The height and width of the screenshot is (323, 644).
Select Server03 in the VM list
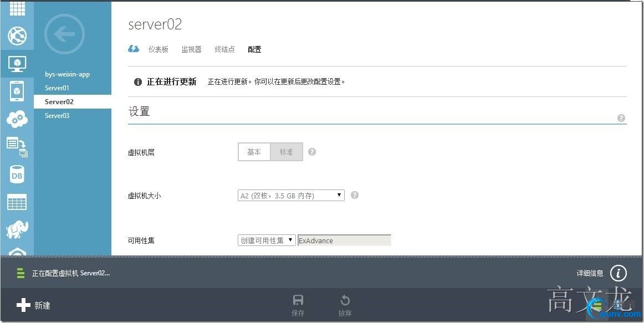click(57, 116)
